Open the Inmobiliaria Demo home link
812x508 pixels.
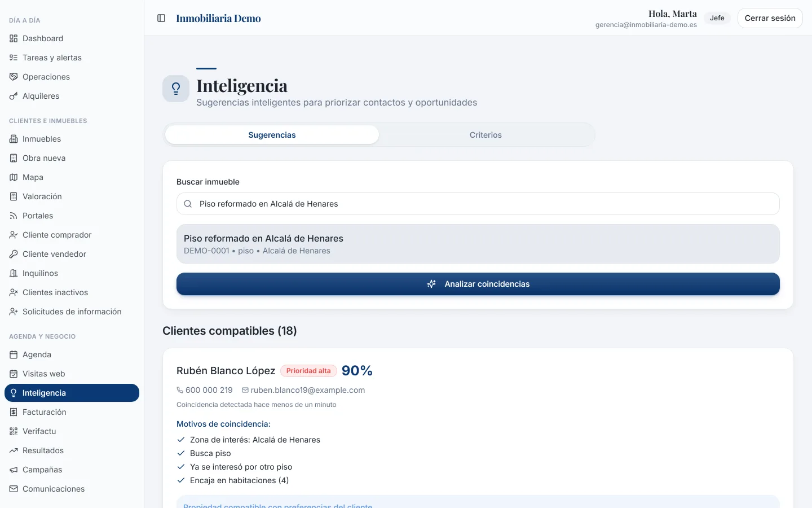(218, 18)
